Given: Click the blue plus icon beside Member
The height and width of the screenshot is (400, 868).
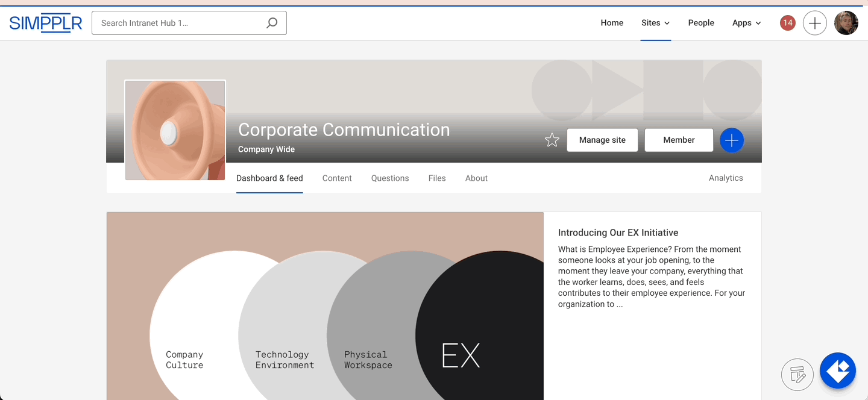Looking at the screenshot, I should [x=732, y=140].
